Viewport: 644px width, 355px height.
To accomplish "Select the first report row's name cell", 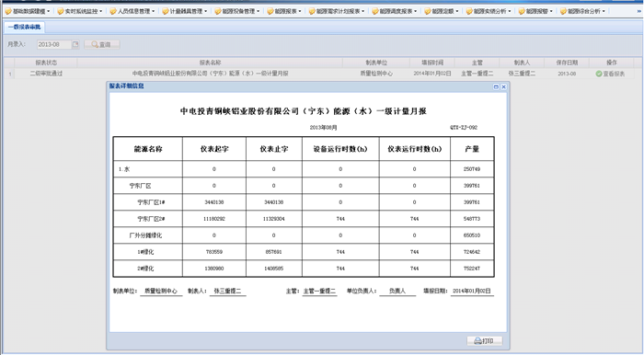I will pyautogui.click(x=210, y=74).
